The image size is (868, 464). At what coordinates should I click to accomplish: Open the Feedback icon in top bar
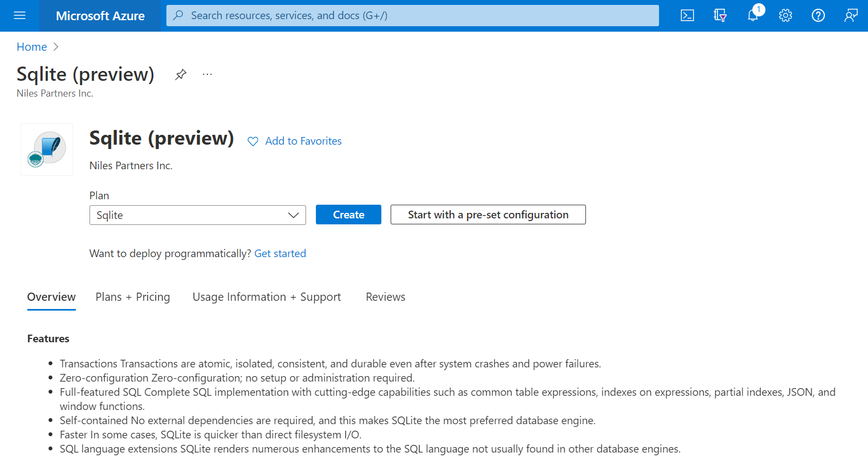tap(851, 15)
